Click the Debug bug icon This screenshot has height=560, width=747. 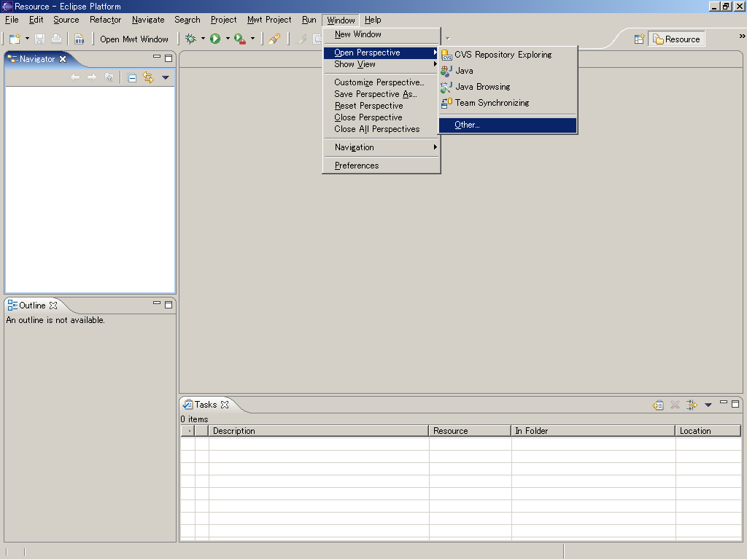190,39
